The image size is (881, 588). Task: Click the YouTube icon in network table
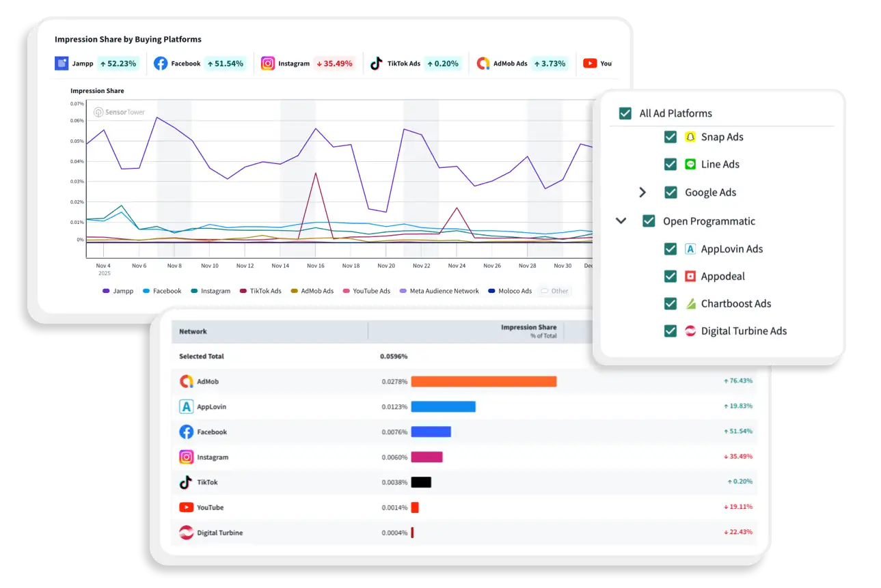click(186, 507)
